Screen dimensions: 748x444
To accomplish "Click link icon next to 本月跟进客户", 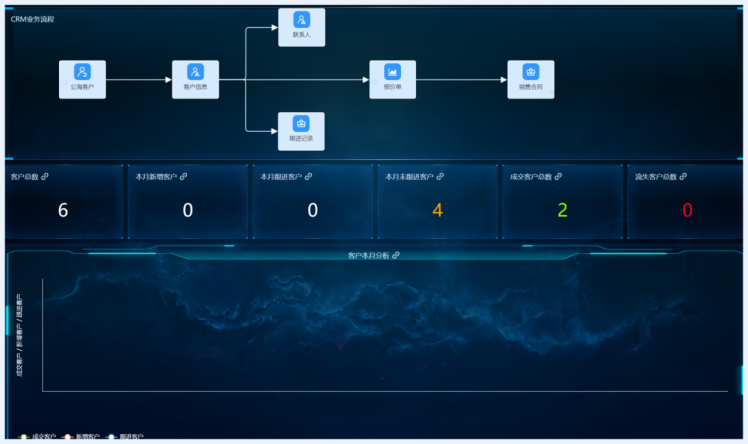I will pyautogui.click(x=309, y=177).
